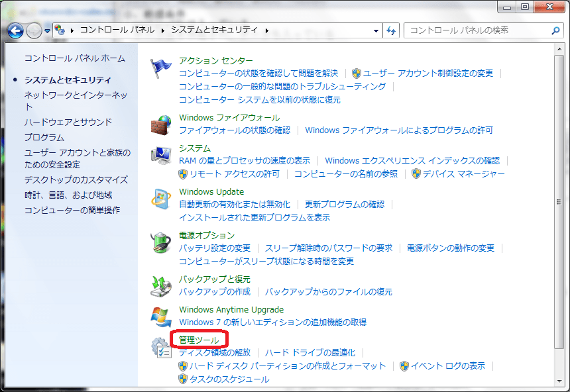The width and height of the screenshot is (570, 392).
Task: Click コンピューターの名前の参照 link
Action: point(346,174)
